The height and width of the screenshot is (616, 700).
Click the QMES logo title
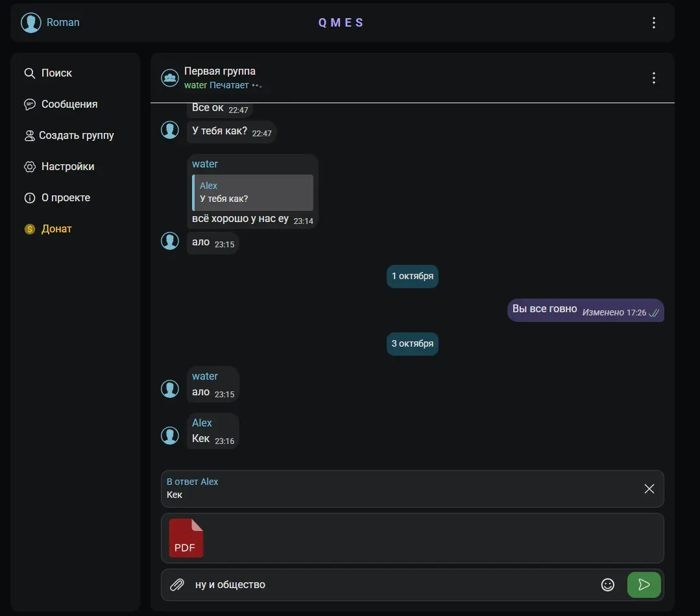341,23
